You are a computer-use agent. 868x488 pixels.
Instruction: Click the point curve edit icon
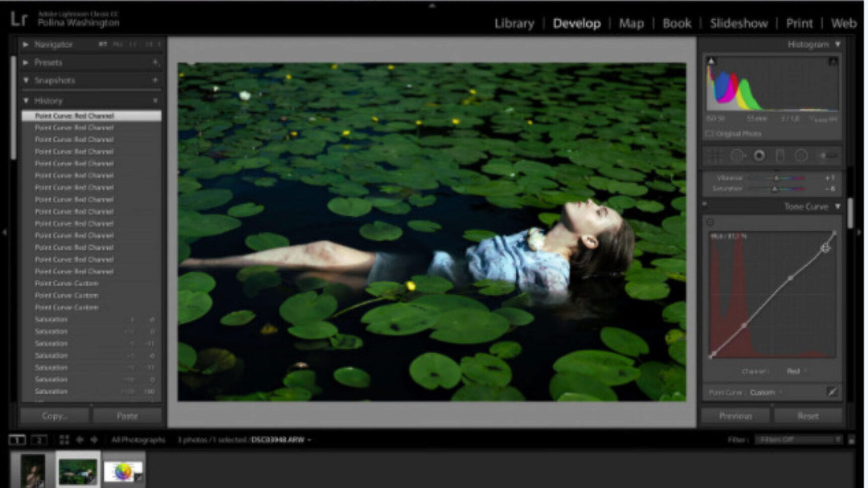pyautogui.click(x=832, y=392)
